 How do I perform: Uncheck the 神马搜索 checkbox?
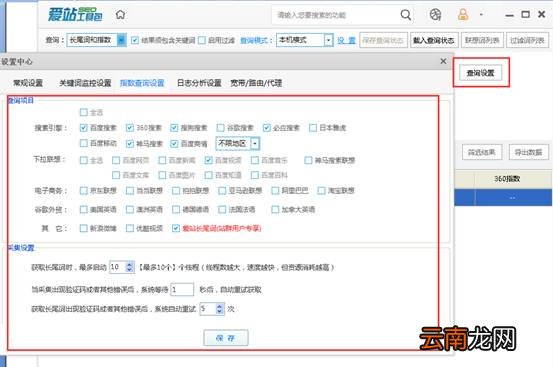pos(130,143)
